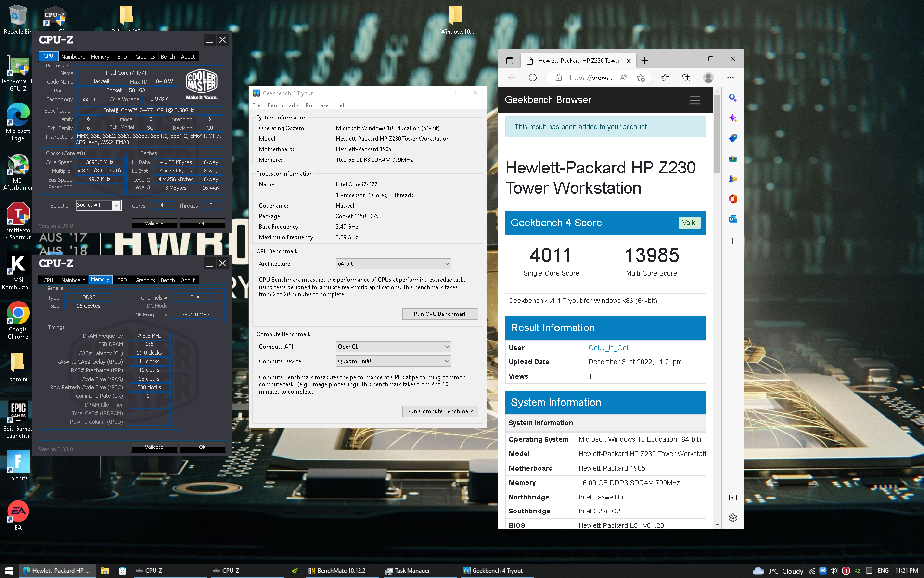
Task: Launch Fortnite desktop shortcut
Action: pos(18,465)
